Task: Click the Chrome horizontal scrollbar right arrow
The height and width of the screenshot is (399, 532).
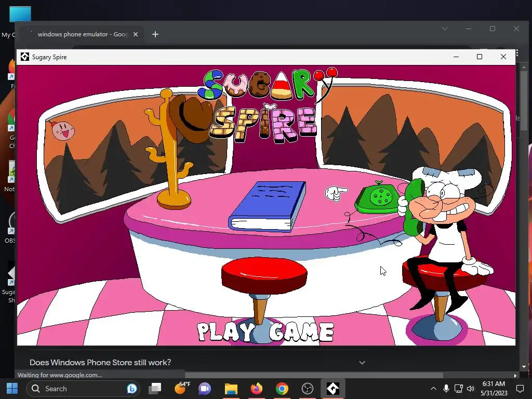Action: [x=515, y=376]
